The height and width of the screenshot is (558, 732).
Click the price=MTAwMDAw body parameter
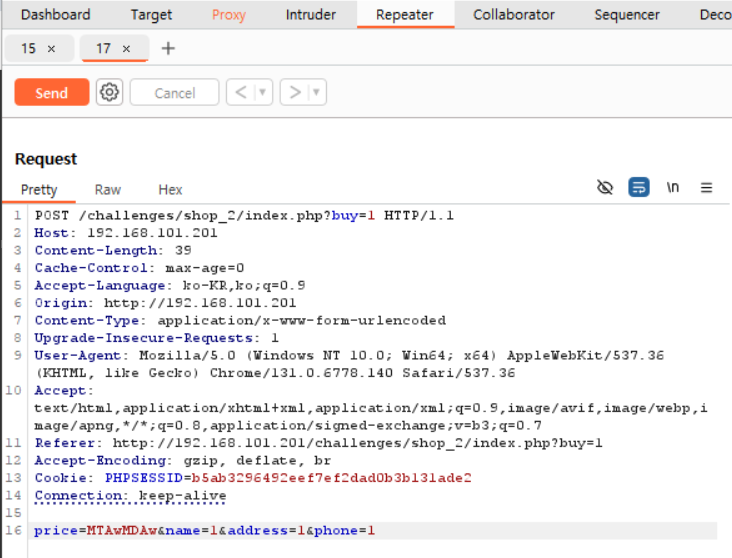pyautogui.click(x=96, y=530)
